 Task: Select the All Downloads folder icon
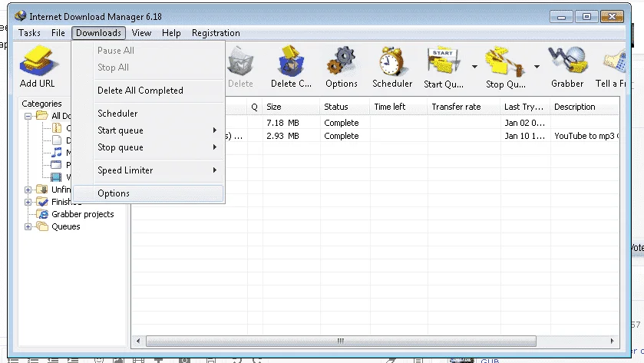click(x=42, y=115)
